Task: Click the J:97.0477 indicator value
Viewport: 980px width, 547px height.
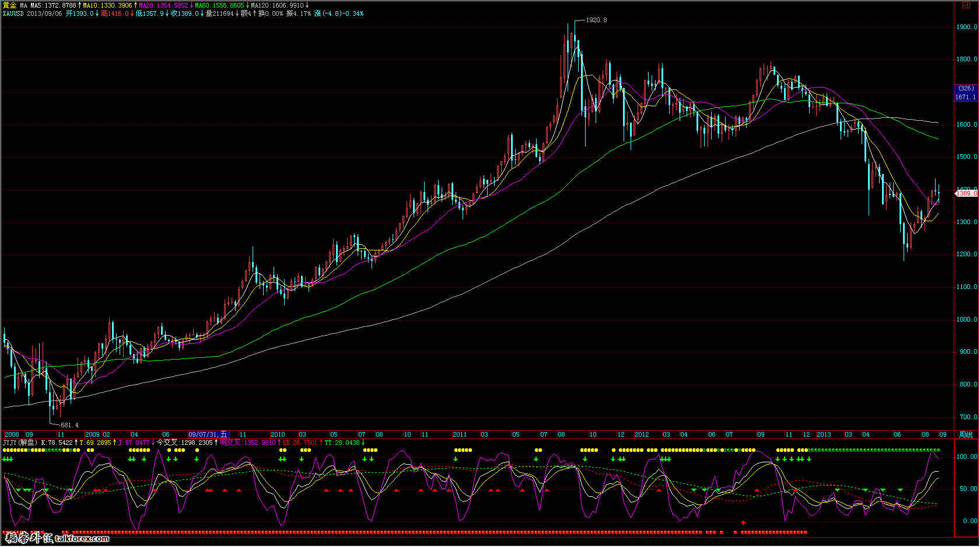Action: click(134, 443)
